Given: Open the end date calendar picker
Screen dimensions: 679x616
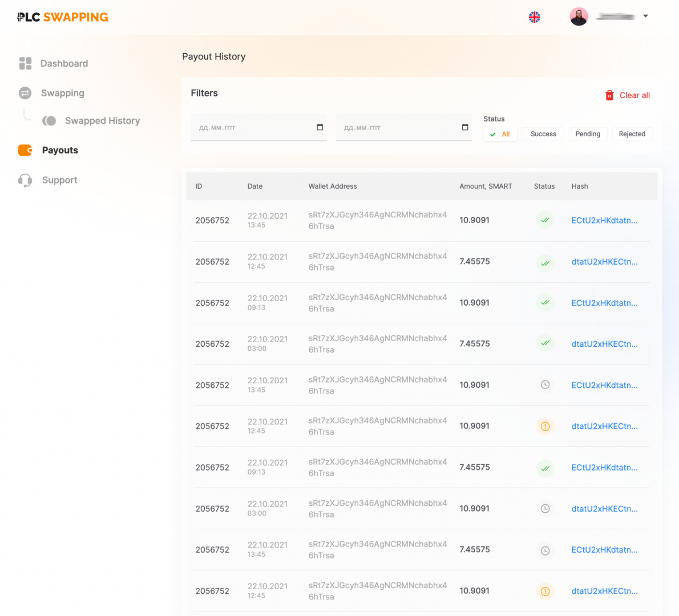Looking at the screenshot, I should pyautogui.click(x=465, y=127).
